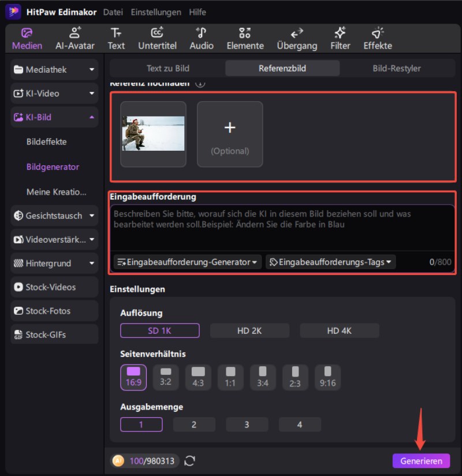Click the uploaded snow reference image thumbnail
This screenshot has width=462, height=476.
pyautogui.click(x=153, y=134)
